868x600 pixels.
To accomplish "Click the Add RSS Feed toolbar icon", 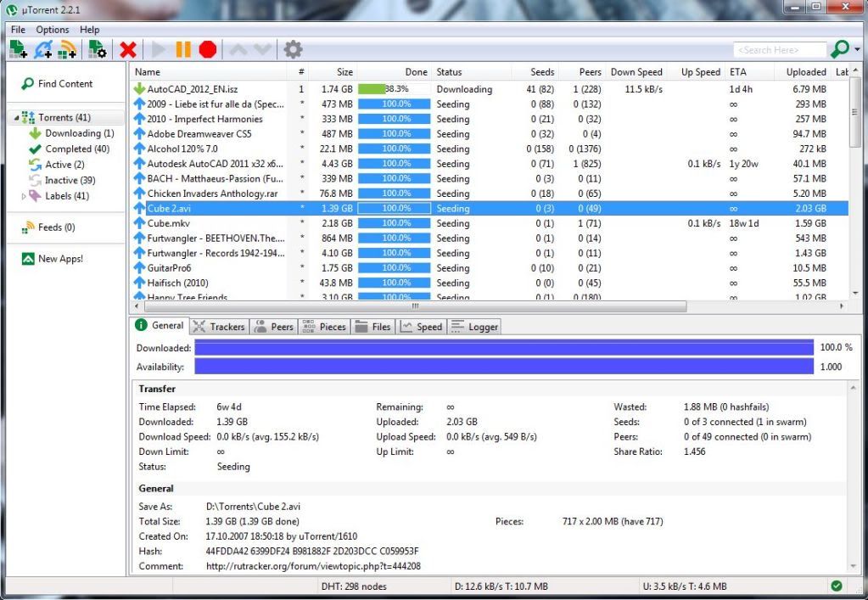I will (68, 49).
